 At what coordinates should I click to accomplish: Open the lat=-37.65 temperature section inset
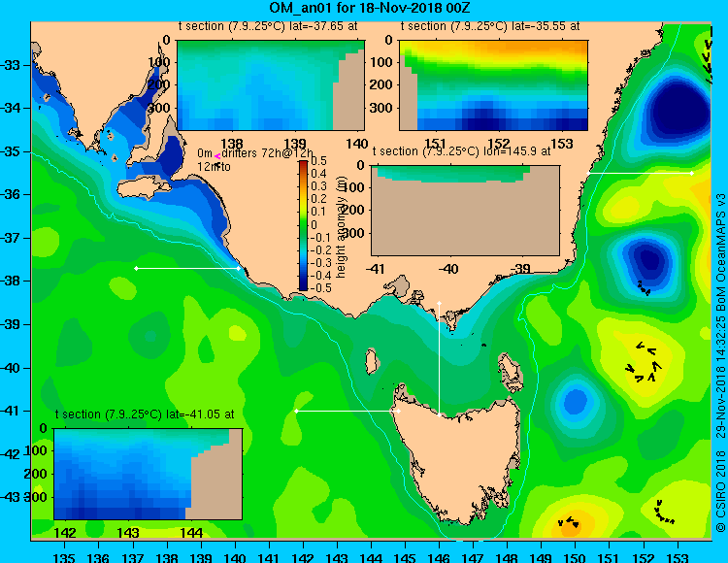click(x=271, y=85)
